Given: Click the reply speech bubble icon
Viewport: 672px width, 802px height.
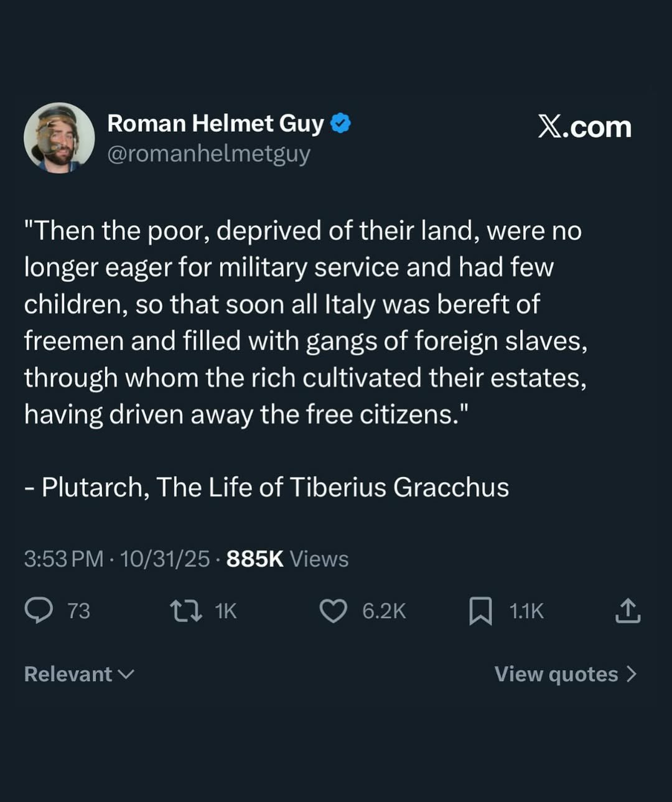Looking at the screenshot, I should click(x=39, y=610).
